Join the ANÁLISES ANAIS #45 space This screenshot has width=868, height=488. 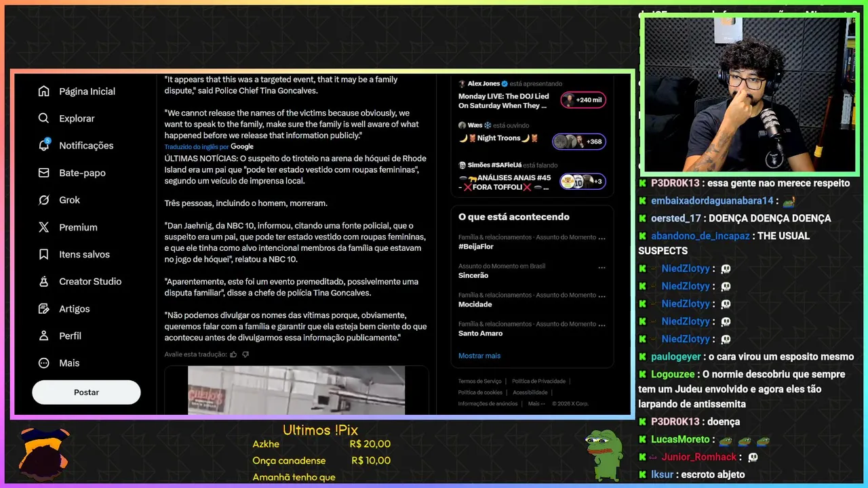[505, 182]
